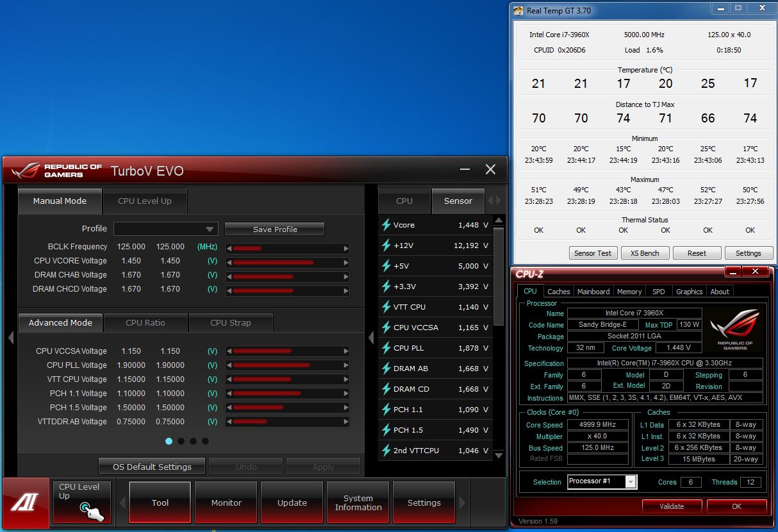The image size is (778, 532).
Task: Open the SPD tab in CPU-Z
Action: [659, 292]
